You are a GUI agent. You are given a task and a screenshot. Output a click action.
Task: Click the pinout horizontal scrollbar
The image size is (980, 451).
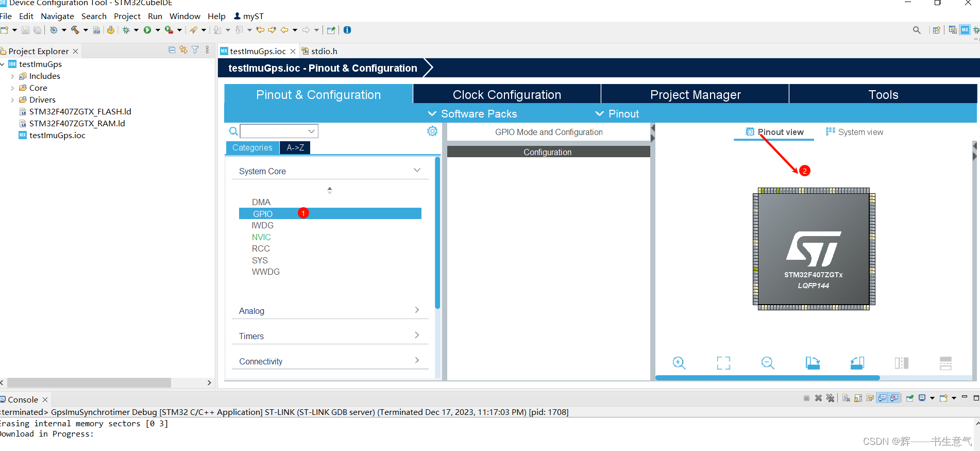coord(767,378)
